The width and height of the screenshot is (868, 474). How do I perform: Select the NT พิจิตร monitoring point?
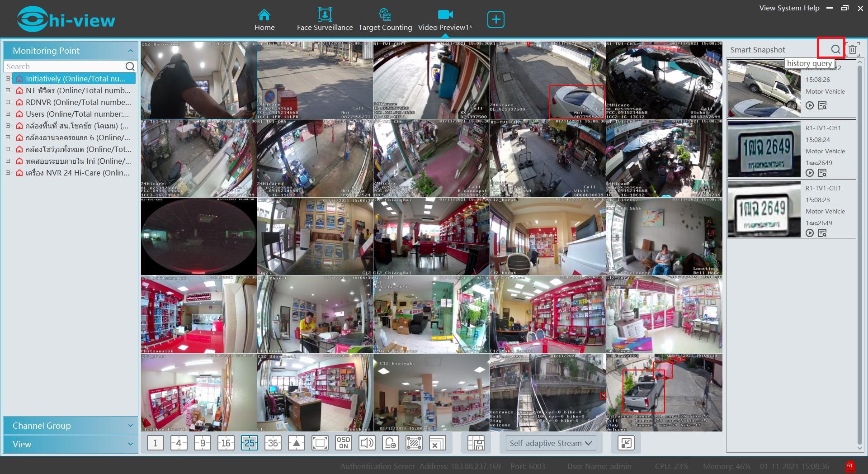point(78,90)
